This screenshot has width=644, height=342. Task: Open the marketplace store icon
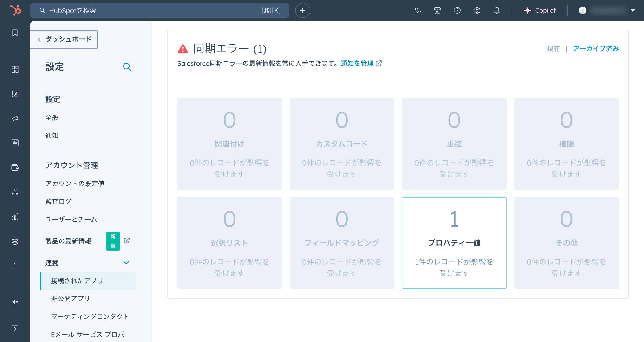pos(438,10)
